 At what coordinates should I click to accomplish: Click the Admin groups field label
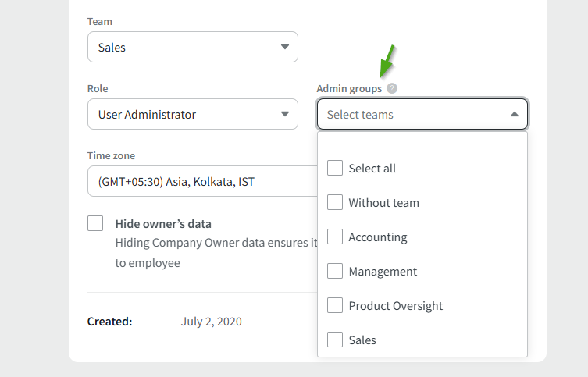[349, 89]
